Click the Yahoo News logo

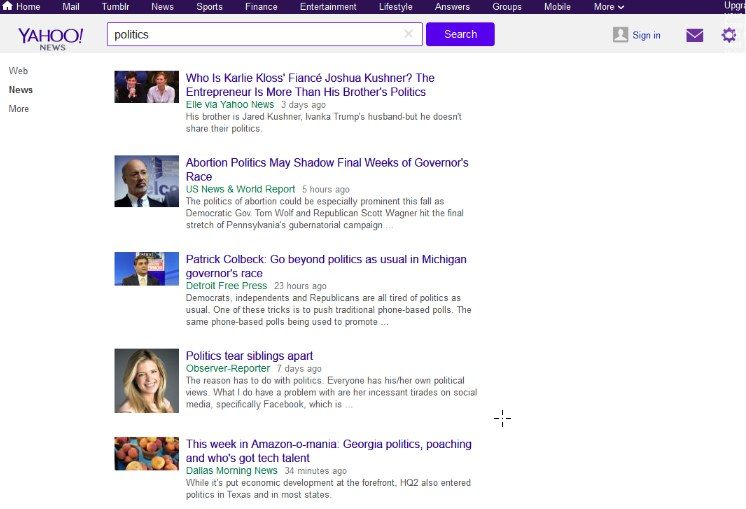[50, 36]
